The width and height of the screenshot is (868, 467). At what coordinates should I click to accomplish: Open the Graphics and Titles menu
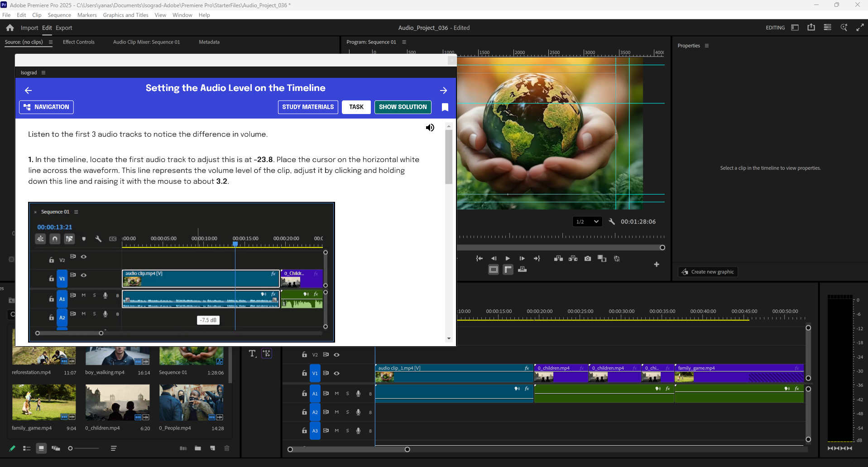click(125, 15)
